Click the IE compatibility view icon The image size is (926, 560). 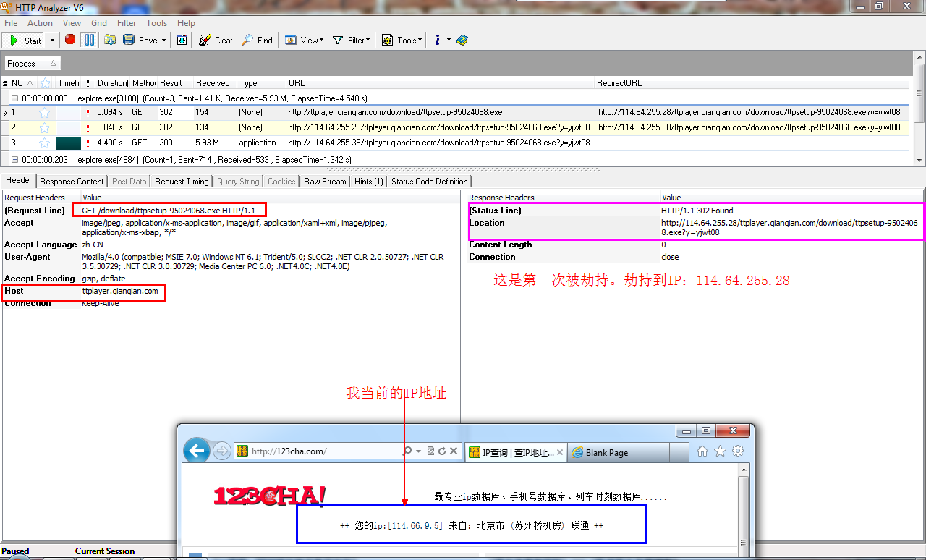431,451
